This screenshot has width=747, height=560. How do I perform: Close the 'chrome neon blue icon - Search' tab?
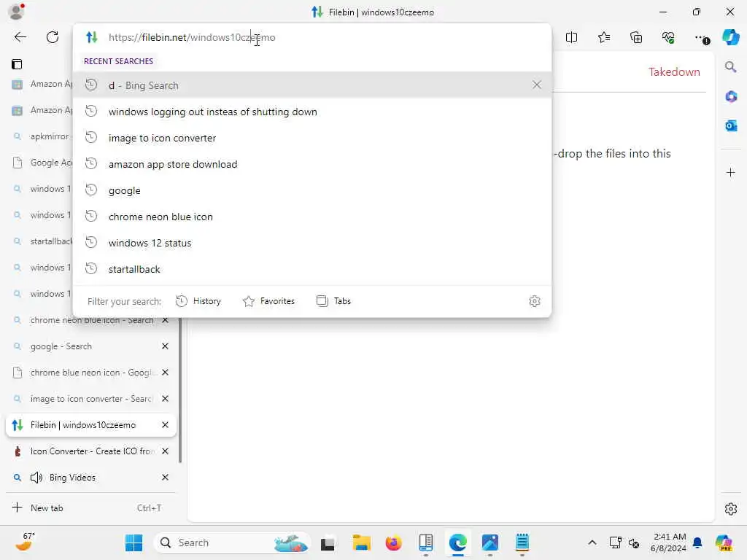[165, 320]
